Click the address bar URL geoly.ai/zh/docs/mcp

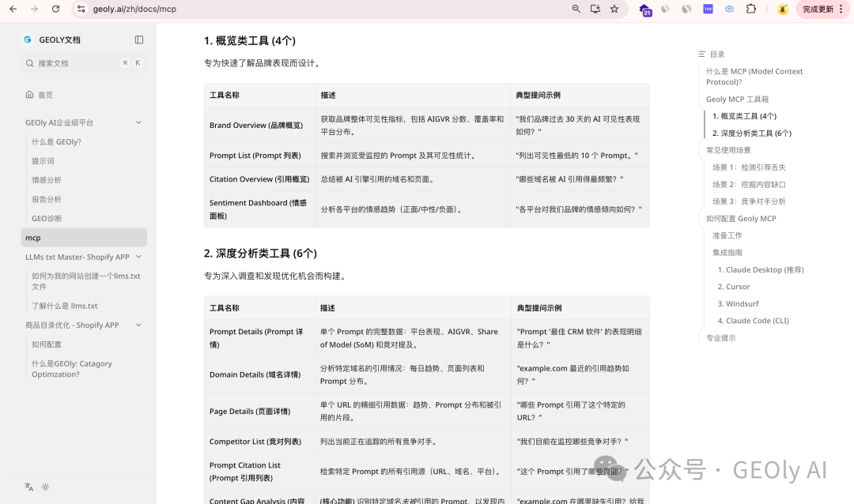click(134, 9)
